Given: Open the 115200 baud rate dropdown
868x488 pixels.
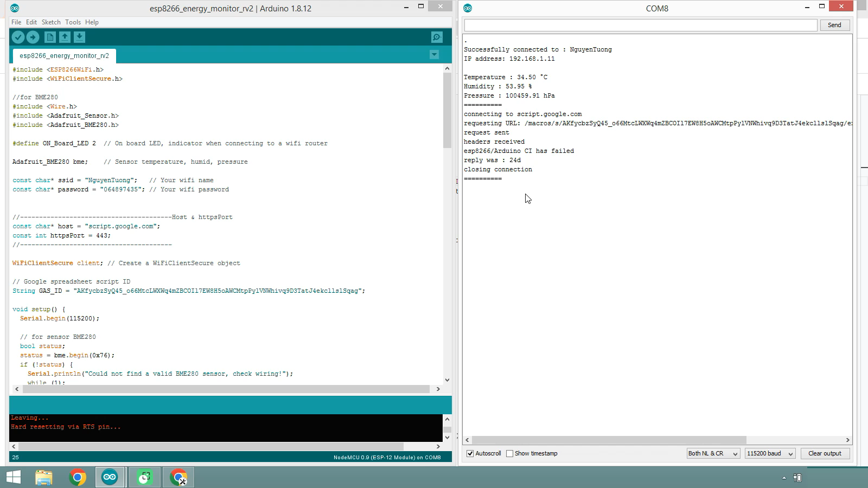Looking at the screenshot, I should pos(770,453).
